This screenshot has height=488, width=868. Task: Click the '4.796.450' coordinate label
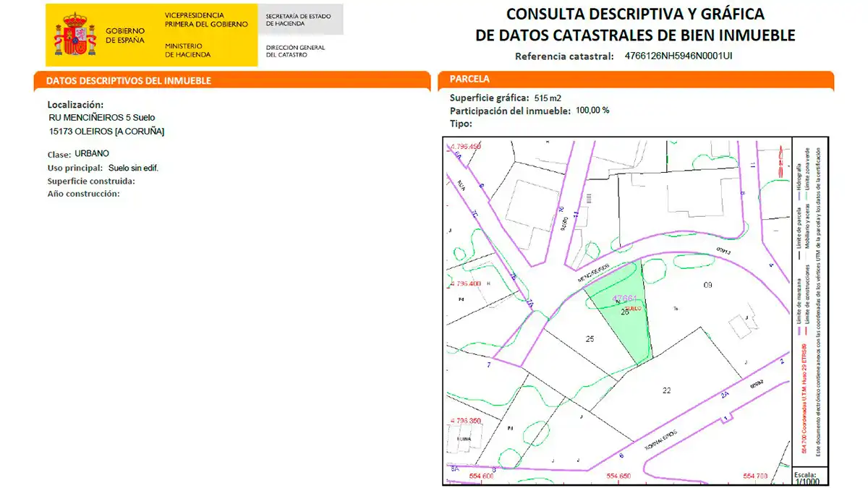pos(465,147)
